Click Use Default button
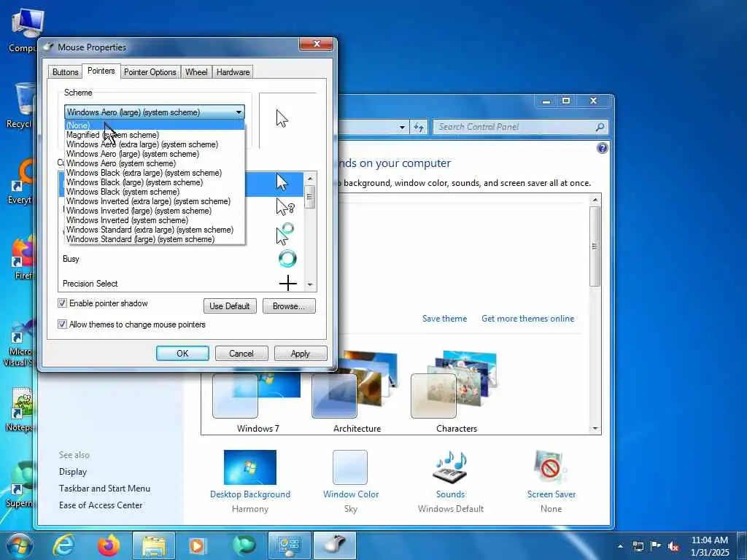 230,306
